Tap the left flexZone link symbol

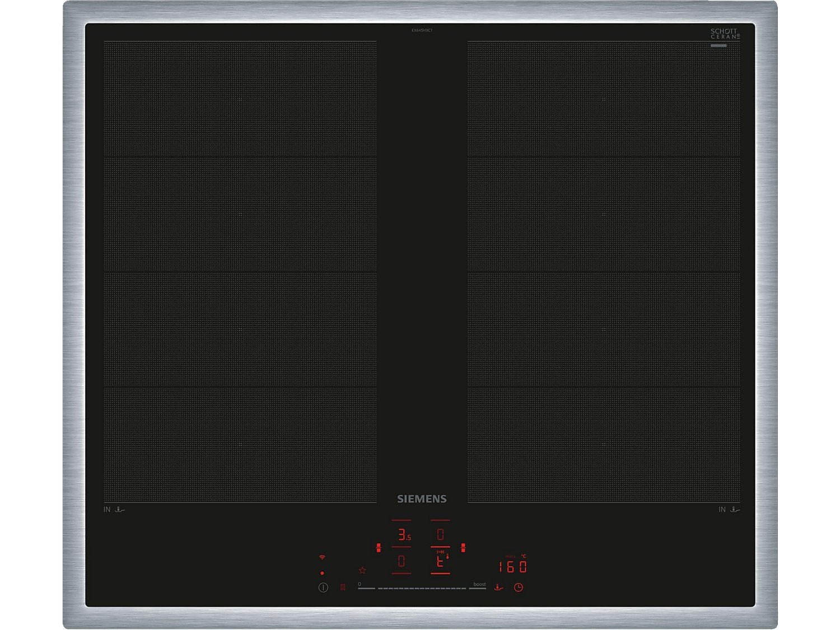click(x=379, y=547)
